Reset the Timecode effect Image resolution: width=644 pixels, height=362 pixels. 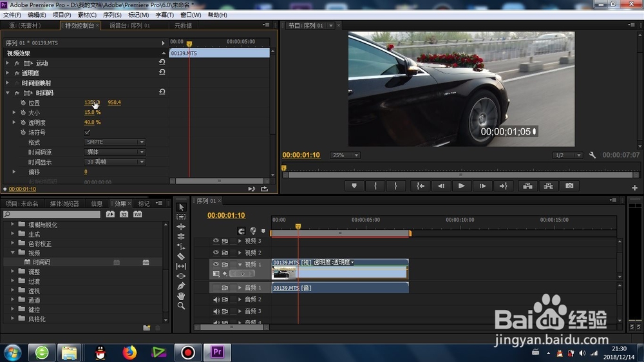point(162,92)
